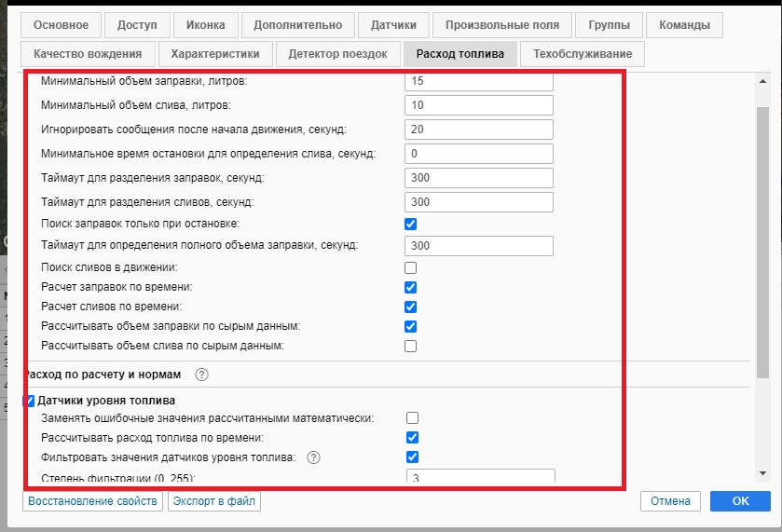Toggle Датчики уровня топлива section checkbox

(x=30, y=401)
